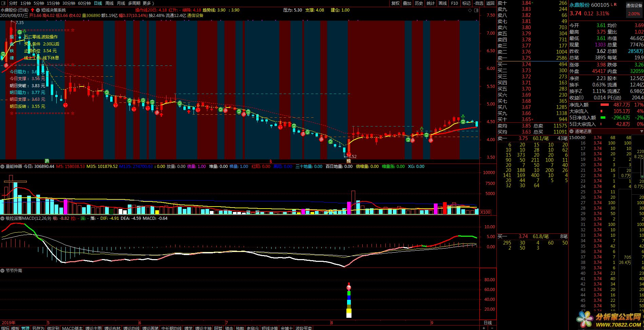
Task: Open the indicator dropdown circle before 短线决策系统
Action: [x=38, y=10]
